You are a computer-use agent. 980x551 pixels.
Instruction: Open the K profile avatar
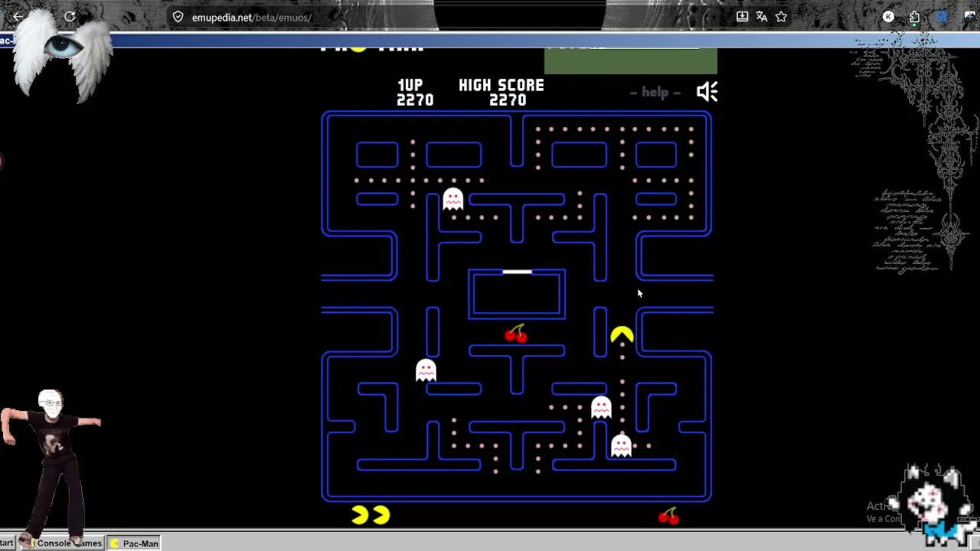tap(888, 17)
